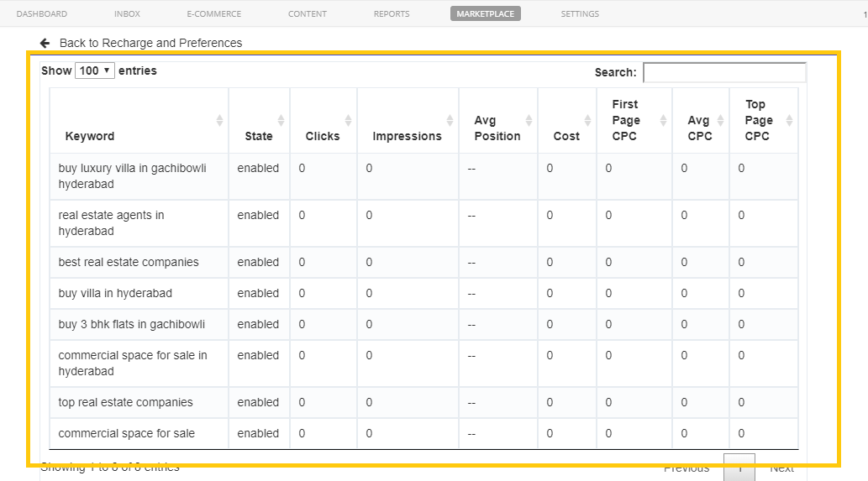
Task: Open the Settings tab
Action: [x=580, y=13]
